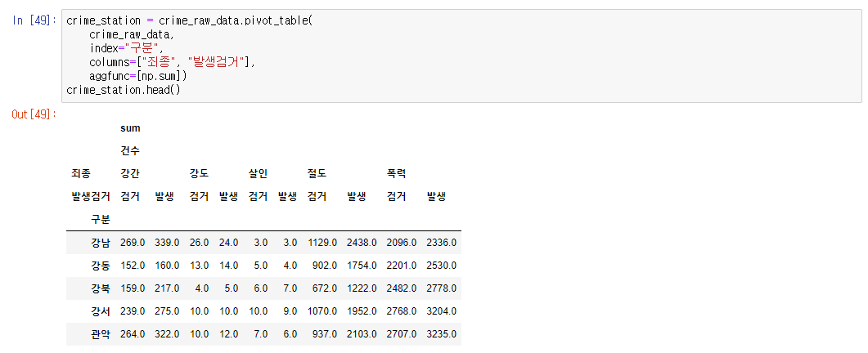Click the In [49] cell prompt
The image size is (868, 353).
pos(34,20)
